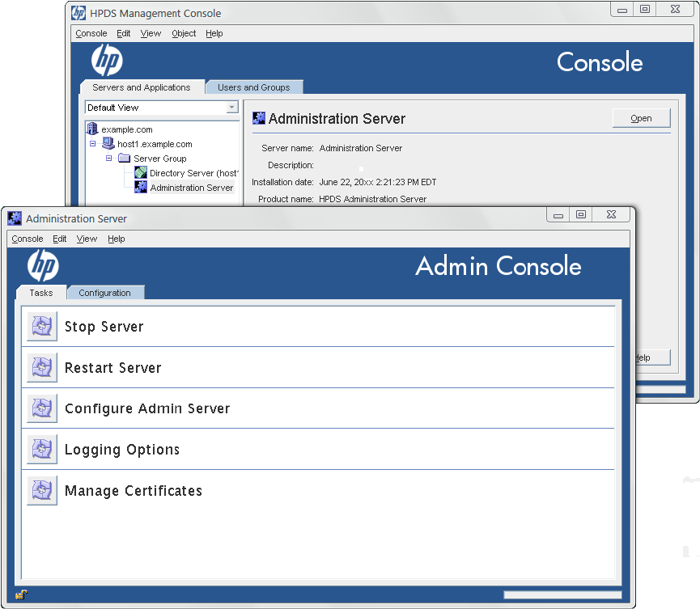Click the Logging Options task icon
This screenshot has height=609, width=700.
pyautogui.click(x=42, y=450)
